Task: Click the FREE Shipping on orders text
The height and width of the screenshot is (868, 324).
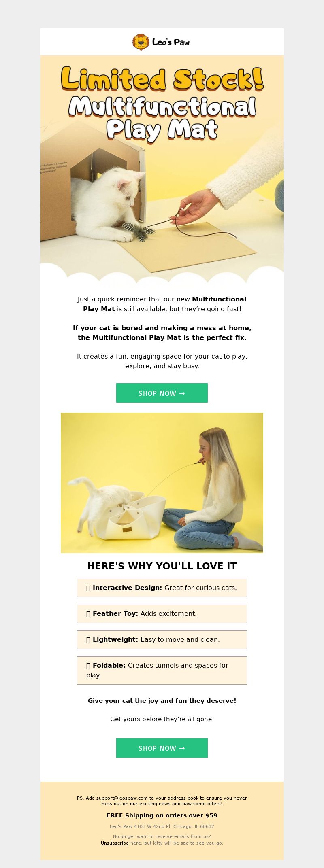Action: pos(162,815)
